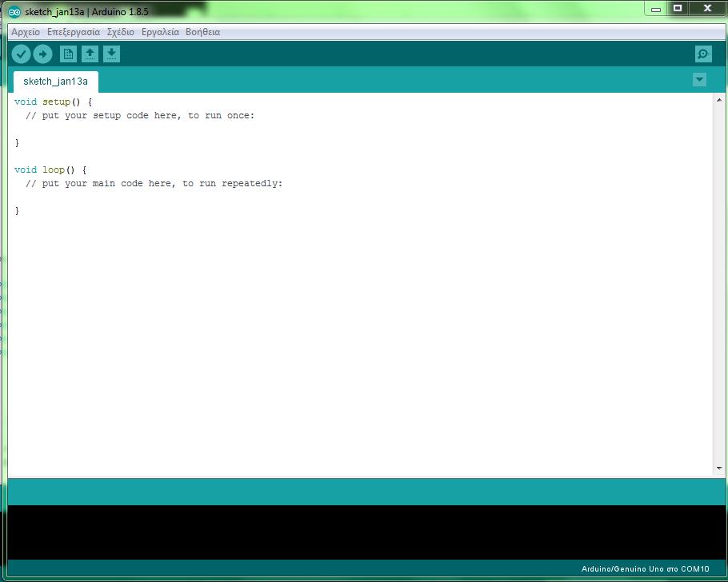Close the Arduino window
Screen dimensions: 728x582
707,9
